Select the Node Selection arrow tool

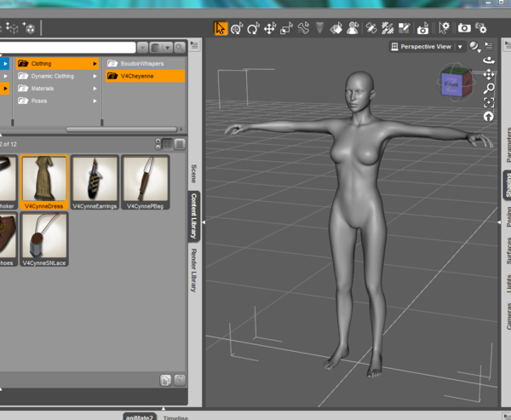click(221, 28)
